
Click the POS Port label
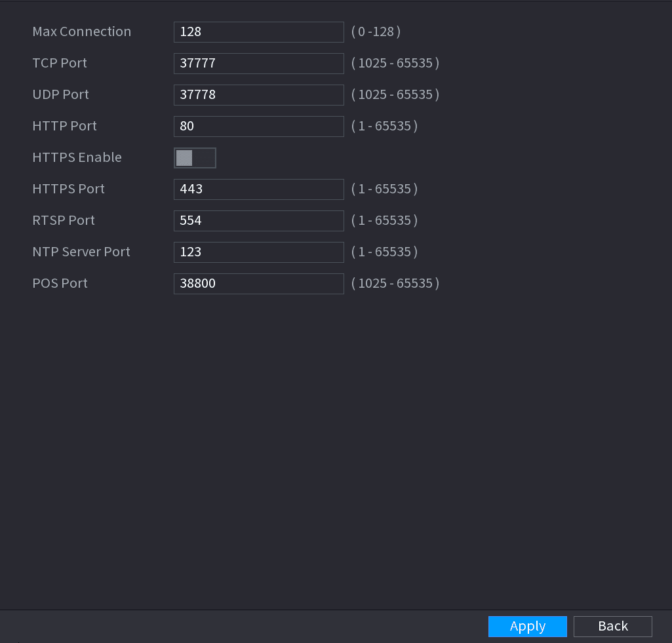pos(60,283)
